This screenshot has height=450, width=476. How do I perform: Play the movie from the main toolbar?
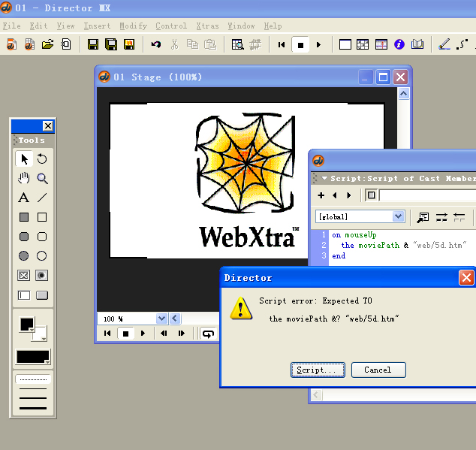[318, 45]
